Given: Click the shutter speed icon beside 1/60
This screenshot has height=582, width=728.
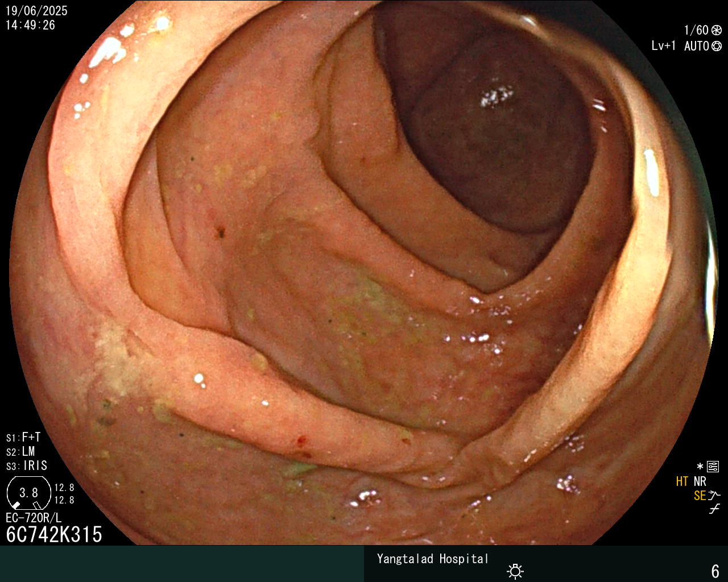Looking at the screenshot, I should tap(717, 30).
